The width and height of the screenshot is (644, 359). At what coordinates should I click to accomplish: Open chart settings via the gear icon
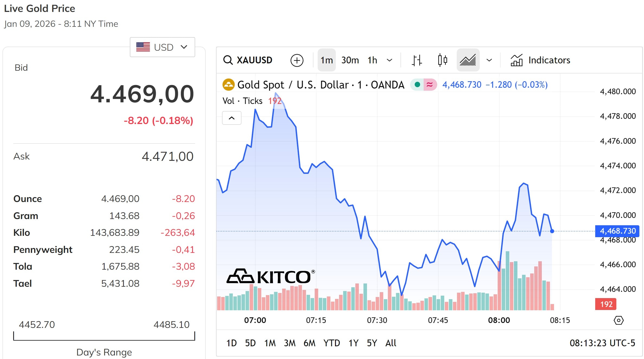[618, 320]
